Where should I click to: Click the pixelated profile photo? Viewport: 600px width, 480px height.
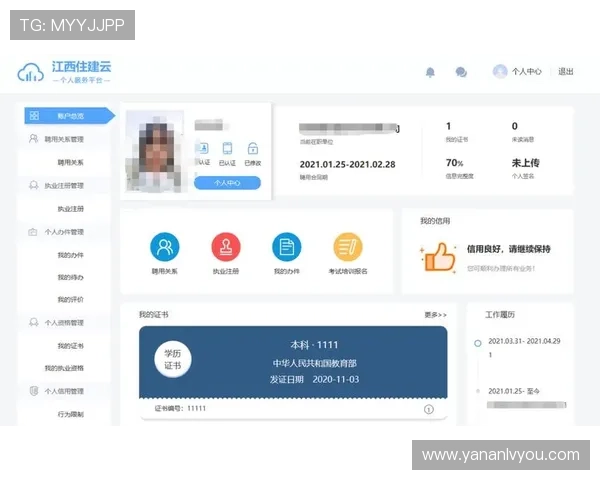(x=155, y=151)
